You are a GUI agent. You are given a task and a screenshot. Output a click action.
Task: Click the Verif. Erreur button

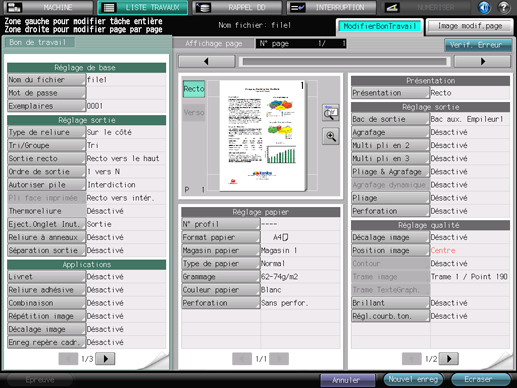point(478,45)
